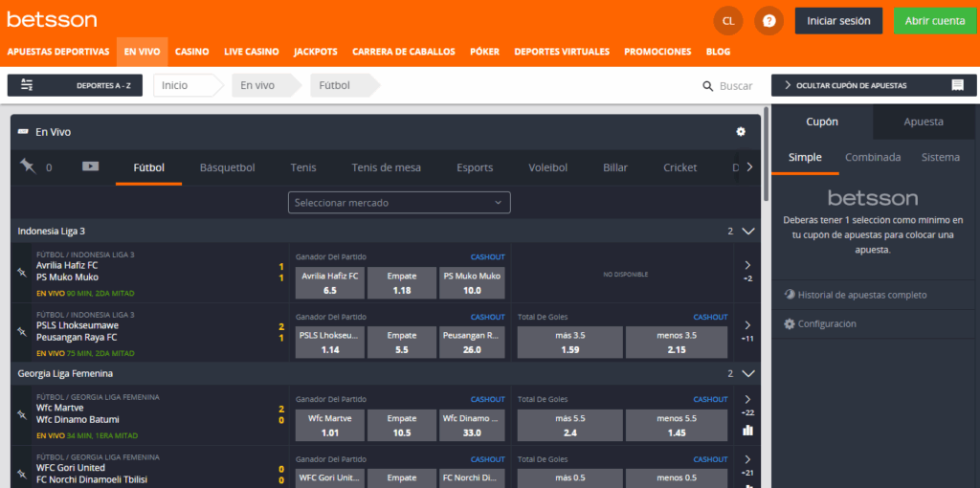Pin the PSLS Lhokseumawe match

click(22, 332)
